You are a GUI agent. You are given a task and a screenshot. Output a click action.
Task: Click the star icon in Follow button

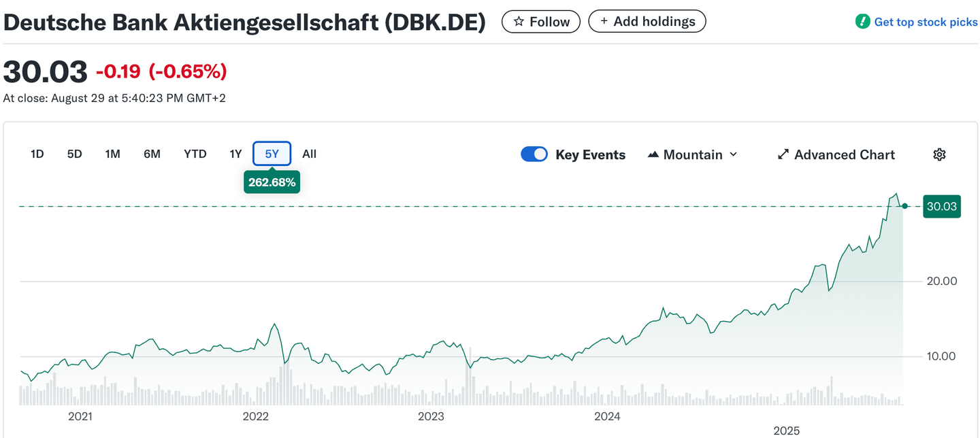[x=519, y=22]
